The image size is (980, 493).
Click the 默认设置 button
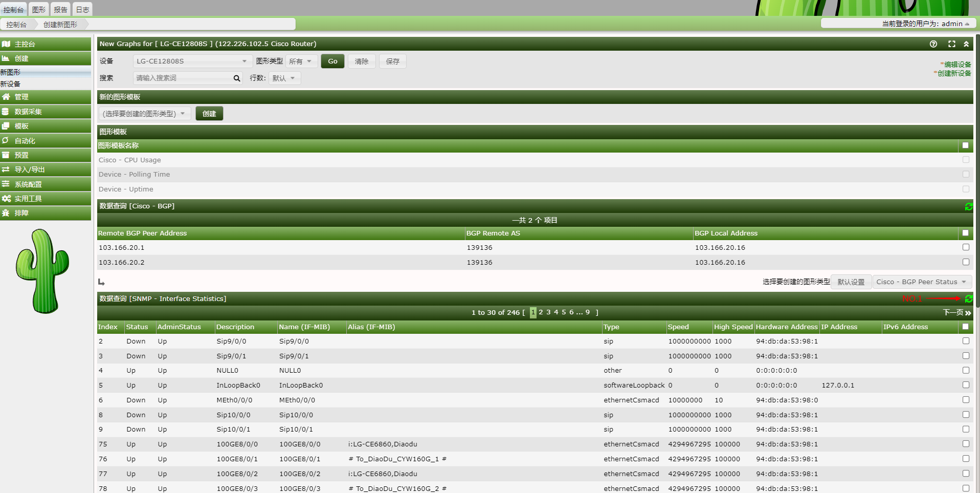pos(851,282)
